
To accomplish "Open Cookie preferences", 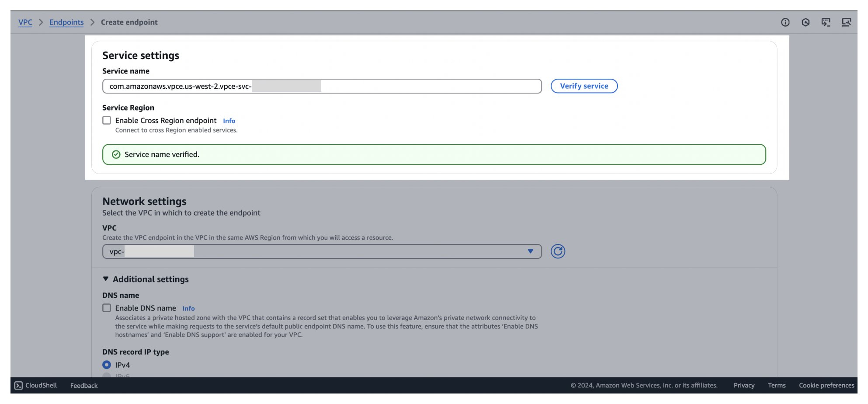I will click(x=826, y=385).
